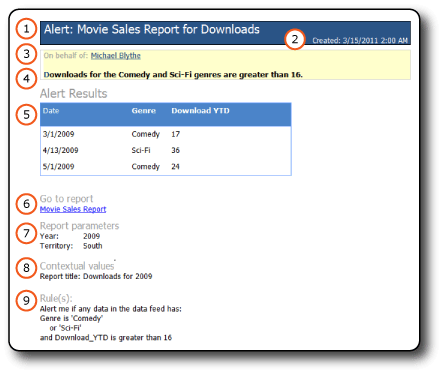Click 'Alert me if any data in the data feed has:' line
The width and height of the screenshot is (443, 374).
pos(111,309)
